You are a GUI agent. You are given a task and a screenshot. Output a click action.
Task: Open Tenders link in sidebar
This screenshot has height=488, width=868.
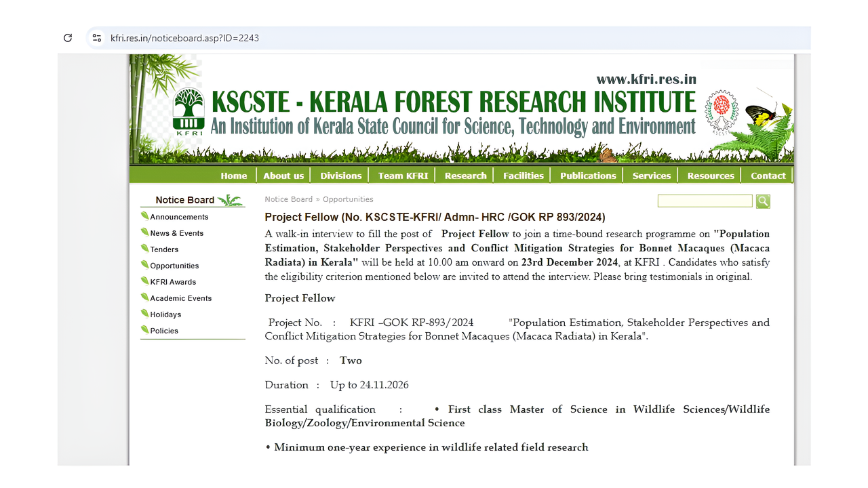[164, 249]
